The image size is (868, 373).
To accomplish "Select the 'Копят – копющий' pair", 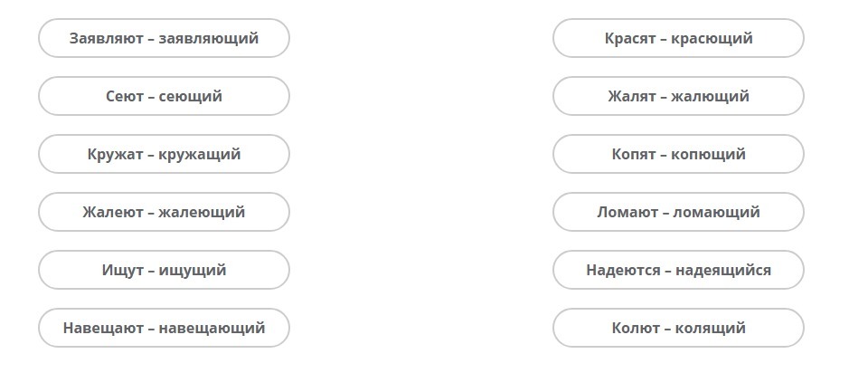I will [x=678, y=154].
